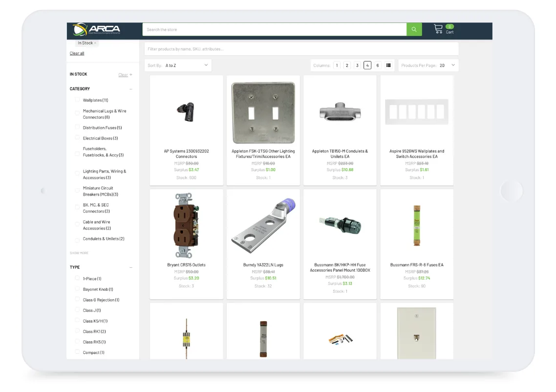Check the Compact (1) type
The width and height of the screenshot is (556, 392).
pos(77,352)
